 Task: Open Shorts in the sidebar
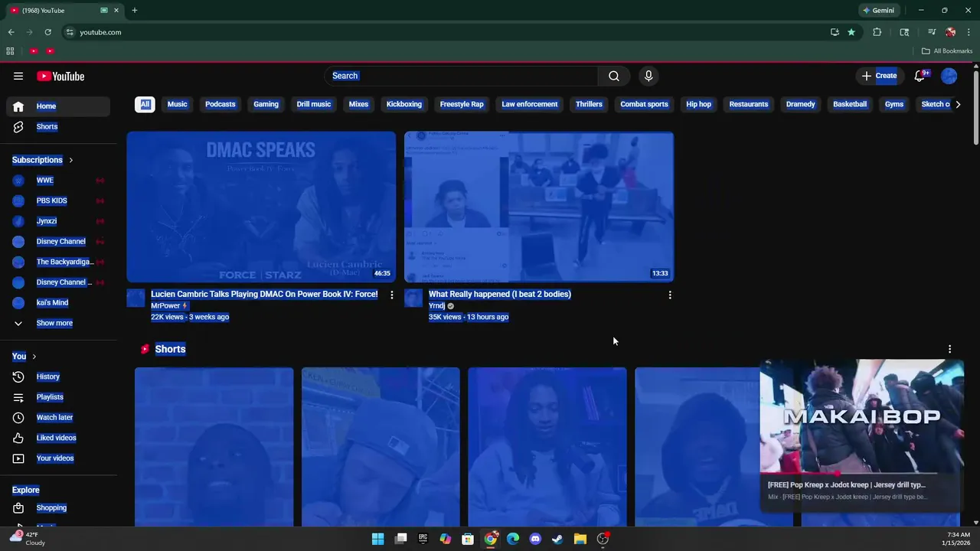click(58, 127)
